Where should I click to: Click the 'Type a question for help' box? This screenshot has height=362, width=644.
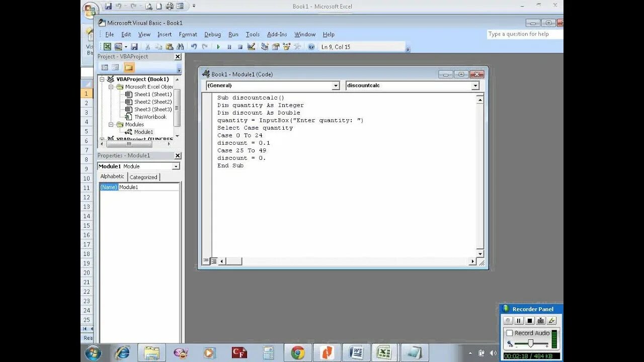[x=524, y=34]
